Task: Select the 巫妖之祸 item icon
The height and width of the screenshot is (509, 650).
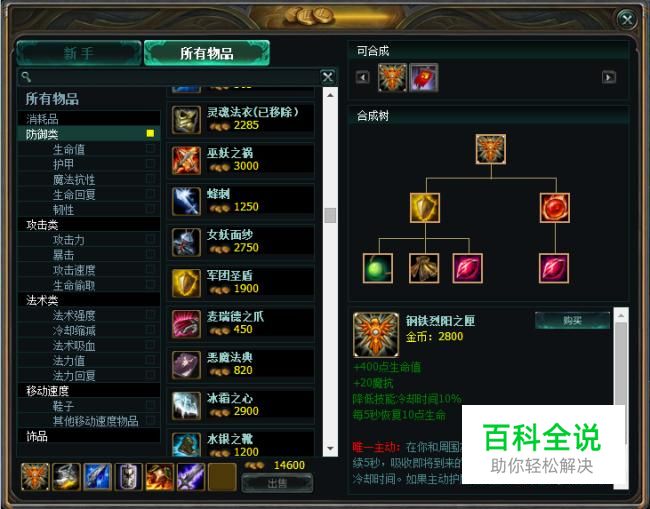Action: point(186,160)
